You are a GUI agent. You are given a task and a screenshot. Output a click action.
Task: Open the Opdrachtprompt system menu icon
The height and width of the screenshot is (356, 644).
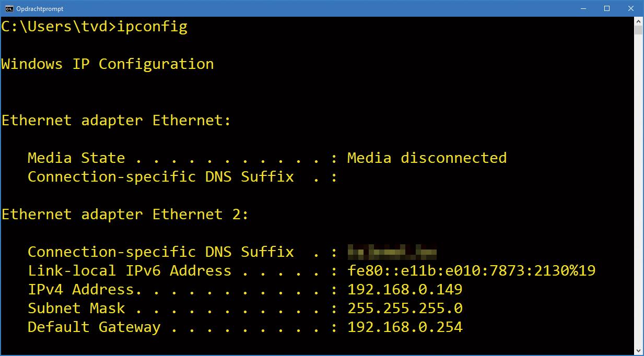[9, 8]
